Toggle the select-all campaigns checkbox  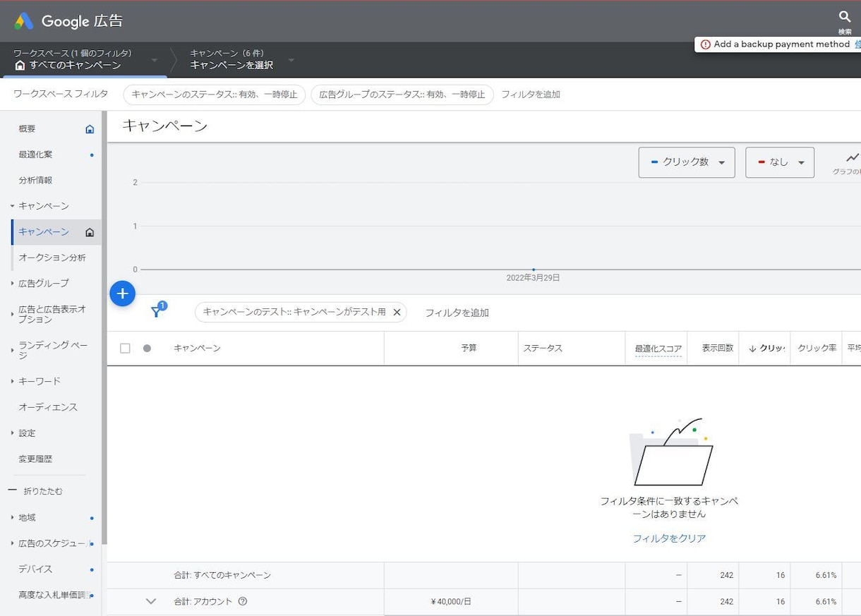tap(125, 349)
